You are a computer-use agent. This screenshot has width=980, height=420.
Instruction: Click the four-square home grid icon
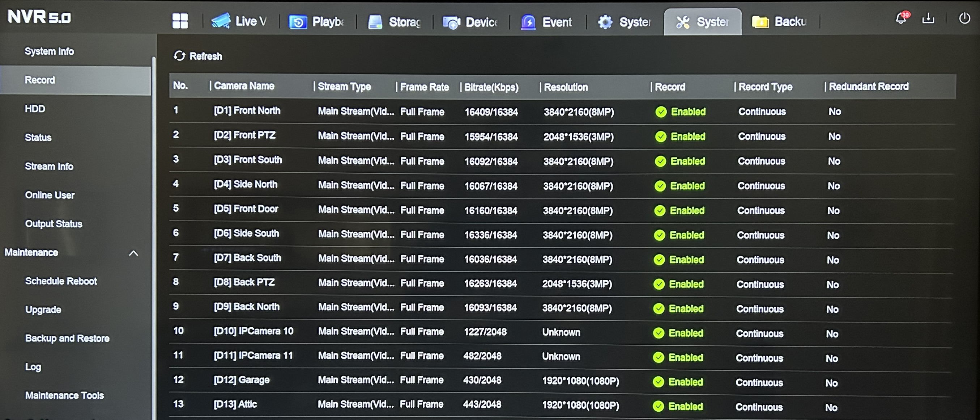coord(180,21)
